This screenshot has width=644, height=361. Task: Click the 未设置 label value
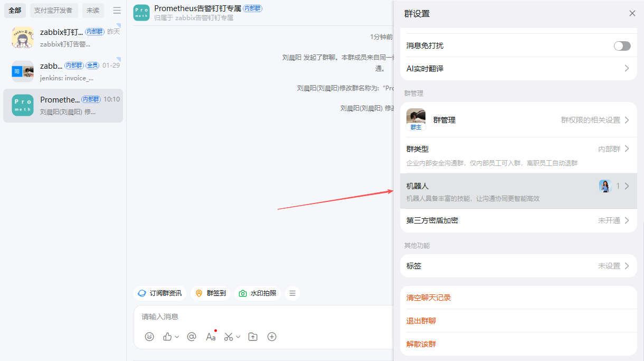click(609, 266)
